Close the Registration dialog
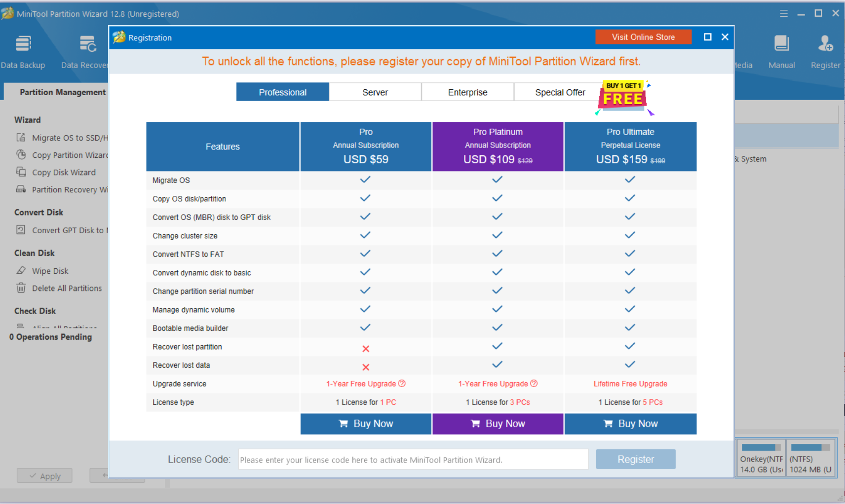 point(725,37)
